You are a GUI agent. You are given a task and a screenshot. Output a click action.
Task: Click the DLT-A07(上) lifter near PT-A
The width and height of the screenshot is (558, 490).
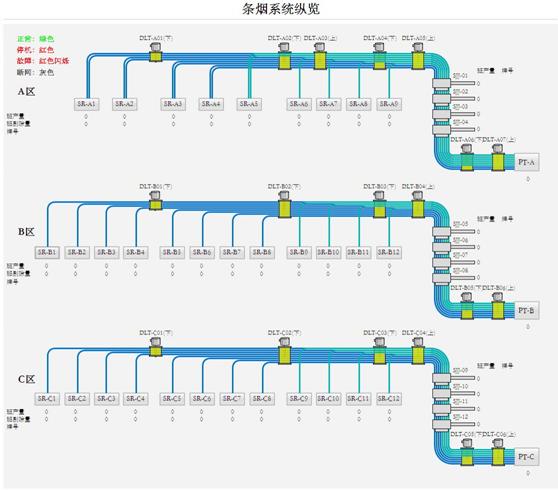pos(498,158)
